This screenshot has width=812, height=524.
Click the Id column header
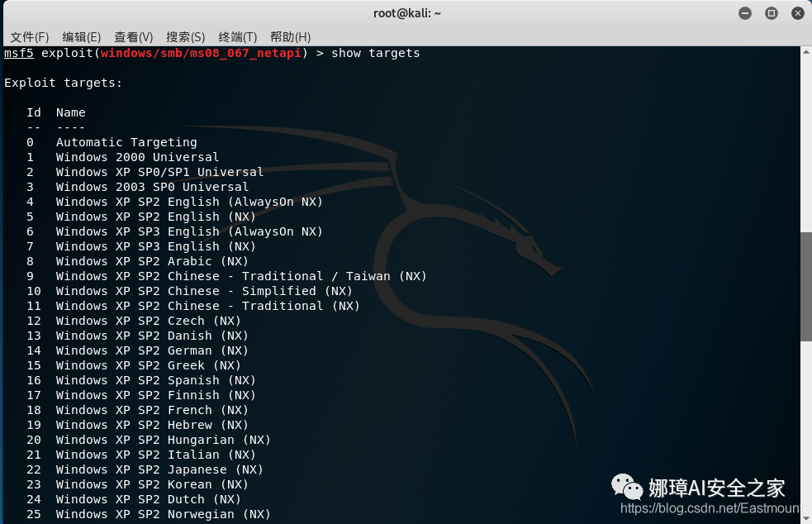coord(34,112)
